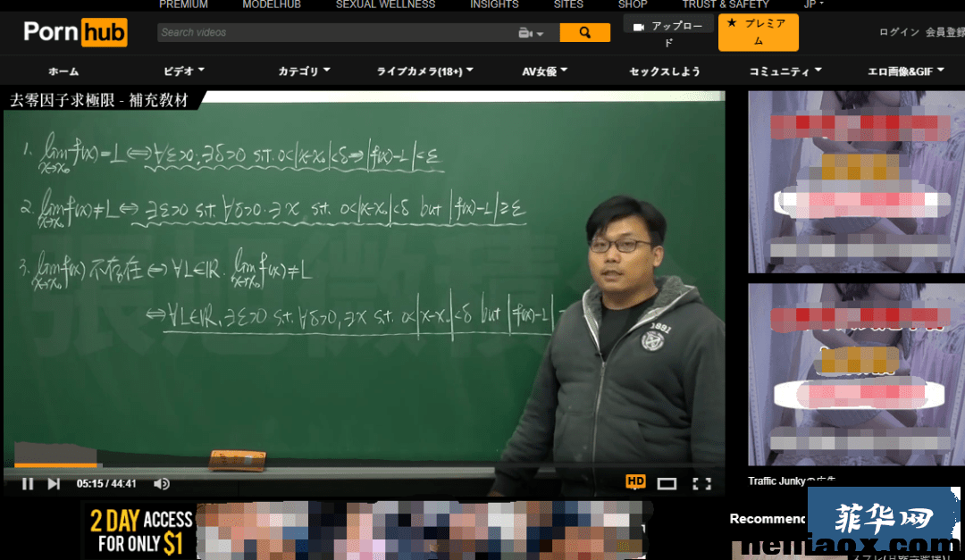The width and height of the screenshot is (965, 560).
Task: Enter fullscreen video mode
Action: (701, 484)
